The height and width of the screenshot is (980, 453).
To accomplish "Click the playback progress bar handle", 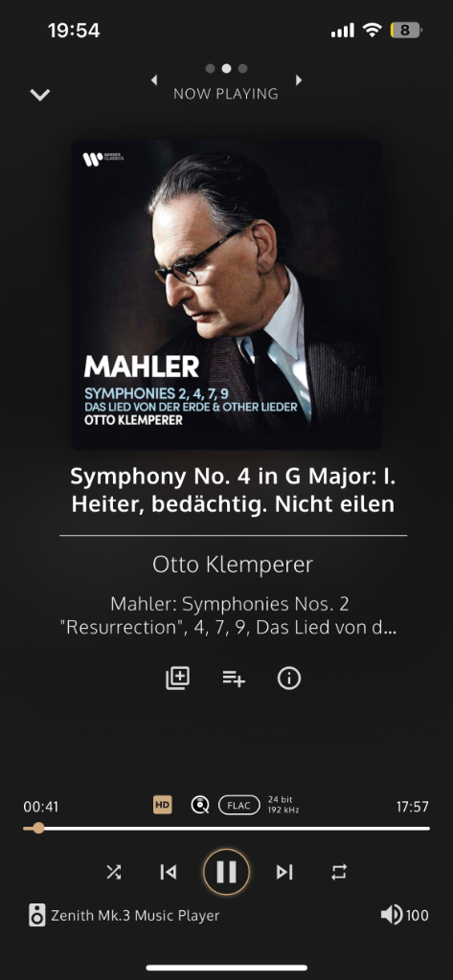I will click(x=38, y=828).
